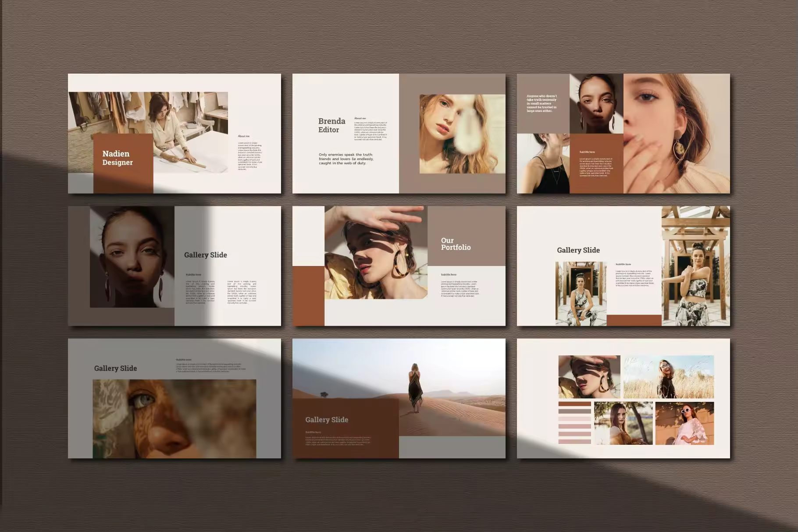This screenshot has width=798, height=532.
Task: Pick the taupe grey palette bar
Action: coord(575,411)
